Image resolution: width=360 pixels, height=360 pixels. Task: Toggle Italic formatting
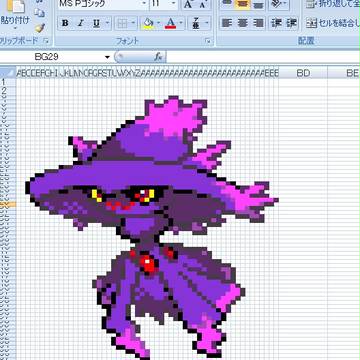[x=80, y=23]
